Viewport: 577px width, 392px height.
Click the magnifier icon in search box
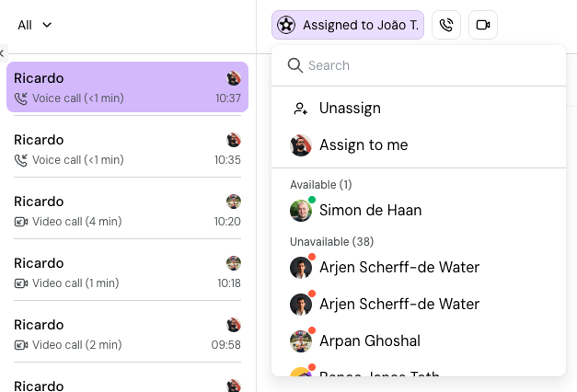tap(295, 65)
